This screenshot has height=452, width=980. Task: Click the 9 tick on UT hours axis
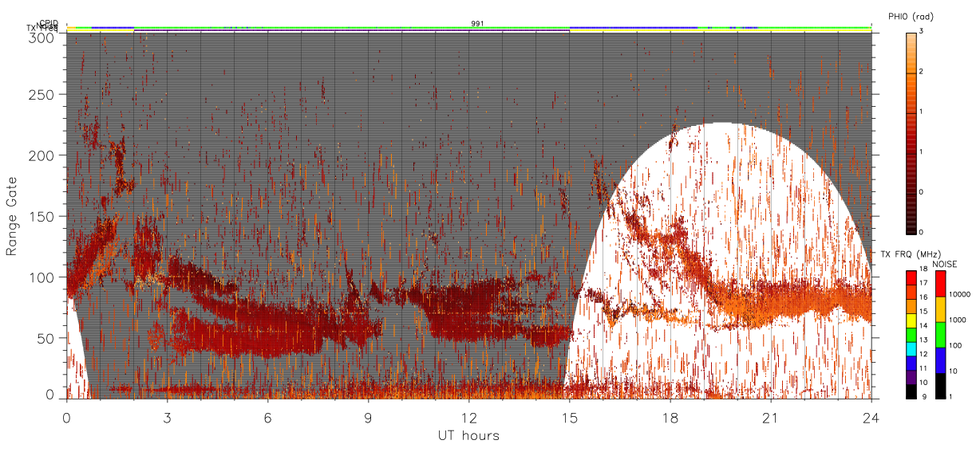coord(369,418)
